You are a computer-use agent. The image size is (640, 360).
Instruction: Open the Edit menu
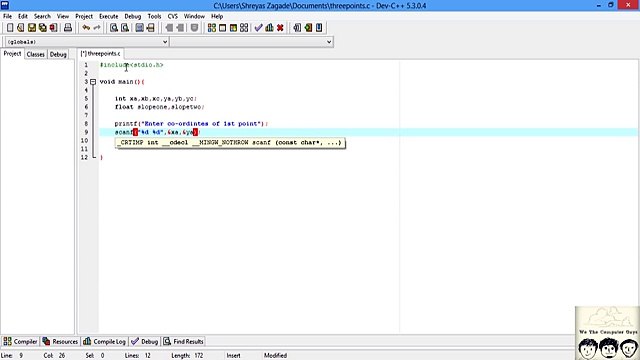click(23, 16)
